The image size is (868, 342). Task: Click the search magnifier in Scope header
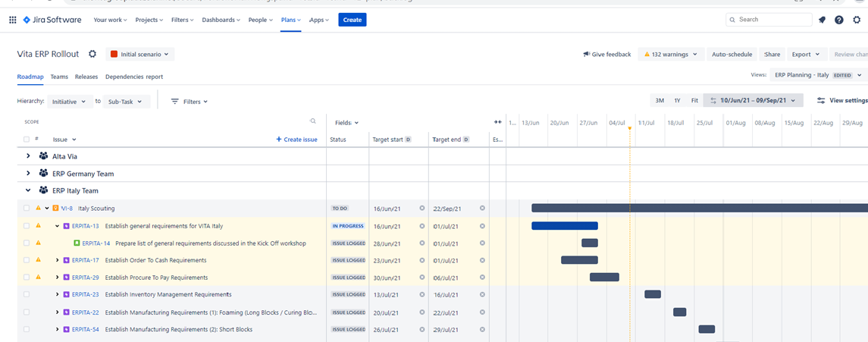[x=313, y=121]
